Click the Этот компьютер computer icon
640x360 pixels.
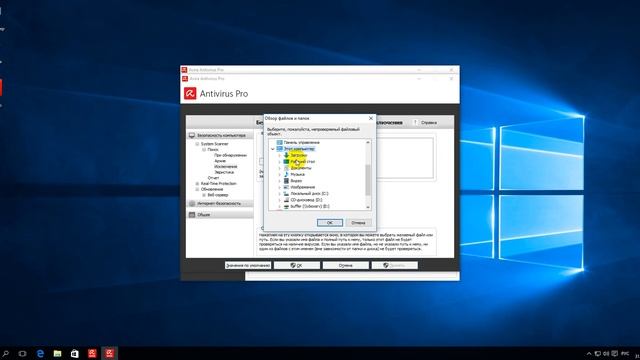click(x=280, y=149)
